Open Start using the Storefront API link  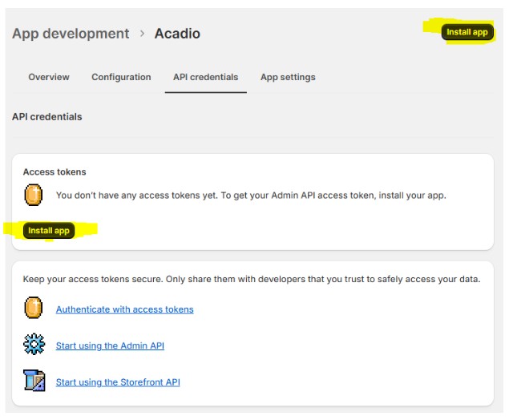click(118, 382)
